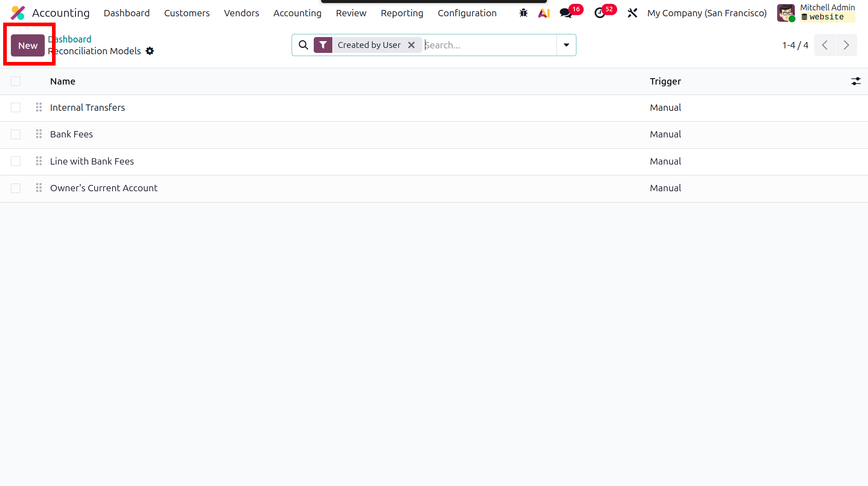Click the Reconciliation Models gear icon
The image size is (868, 486).
pos(150,51)
